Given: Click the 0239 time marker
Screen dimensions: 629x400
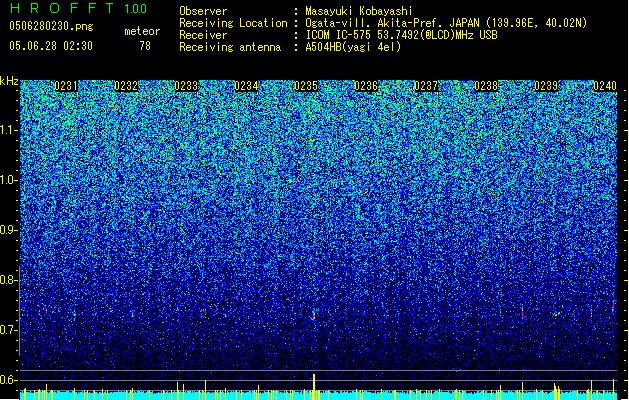Looking at the screenshot, I should pyautogui.click(x=546, y=86).
